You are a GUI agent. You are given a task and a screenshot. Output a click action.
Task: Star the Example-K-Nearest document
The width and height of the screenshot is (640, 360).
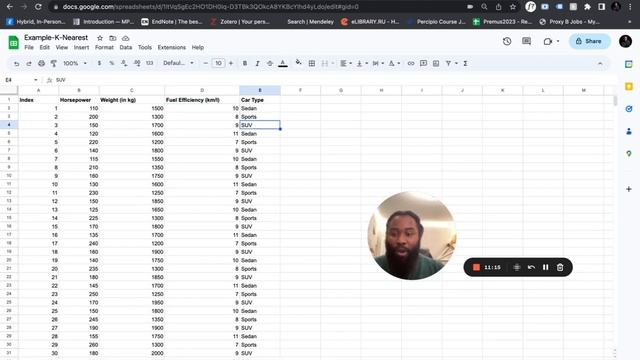100,38
